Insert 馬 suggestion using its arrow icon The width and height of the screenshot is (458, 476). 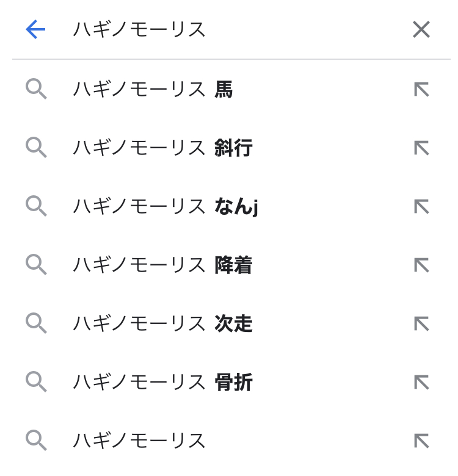click(x=421, y=90)
